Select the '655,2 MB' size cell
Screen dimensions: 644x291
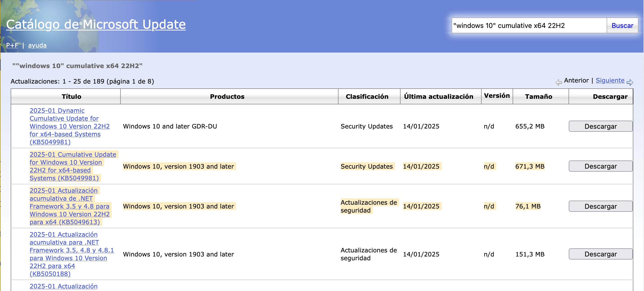point(530,126)
